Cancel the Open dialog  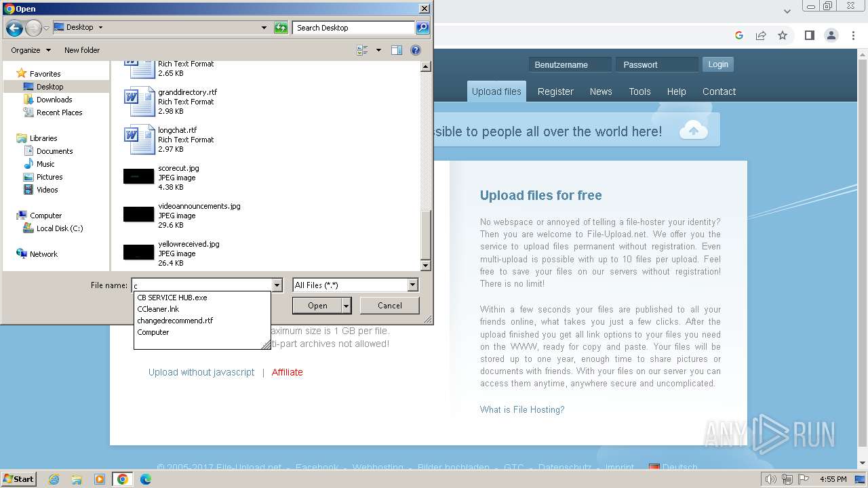click(x=390, y=306)
